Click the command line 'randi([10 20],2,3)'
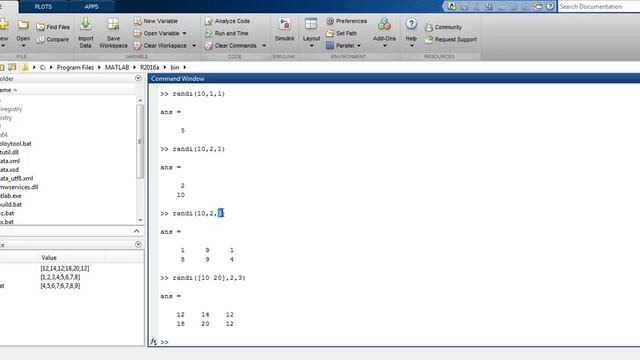This screenshot has width=640, height=360. pos(209,278)
